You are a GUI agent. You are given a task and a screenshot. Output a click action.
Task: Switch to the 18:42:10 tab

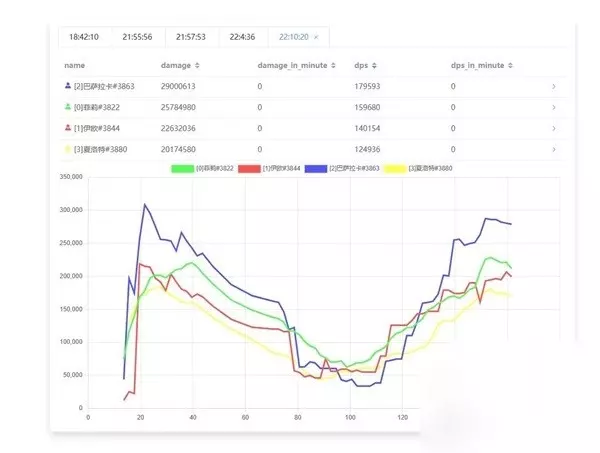84,37
